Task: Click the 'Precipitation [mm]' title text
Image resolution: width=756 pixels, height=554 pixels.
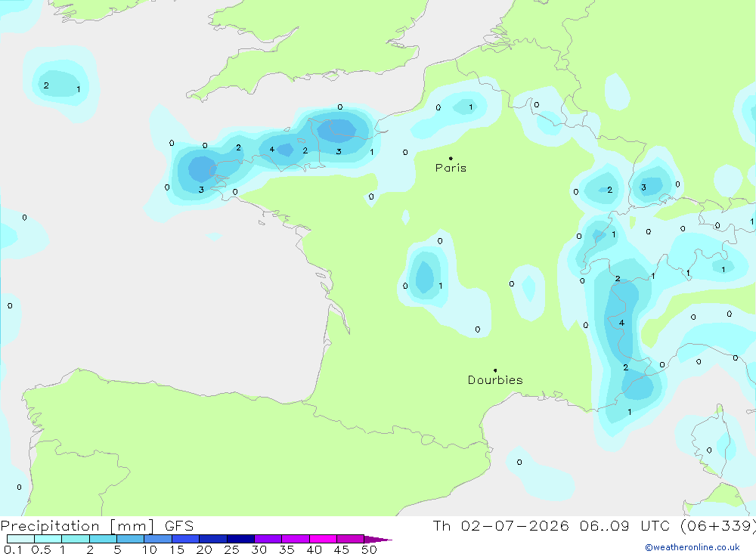Action: [x=77, y=526]
